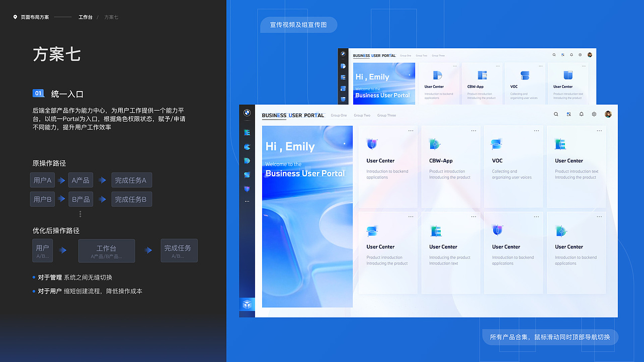Open the green E app icon in front sidebar
644x362 pixels.
tap(247, 132)
